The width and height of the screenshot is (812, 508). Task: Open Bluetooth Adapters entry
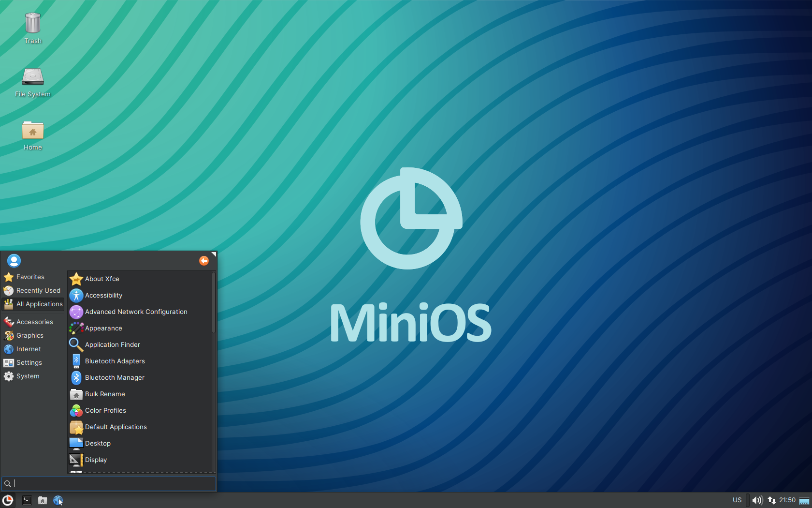(140, 361)
